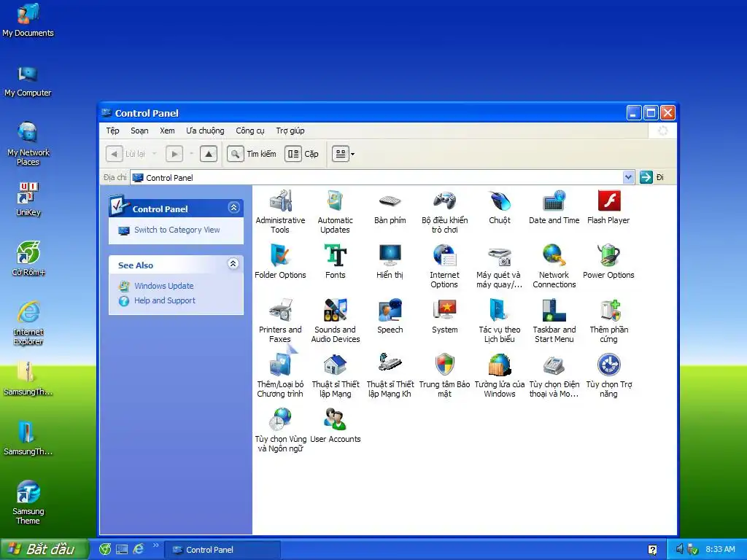Open Tác vụ theo Lịch biểu
747x560 pixels.
click(x=499, y=321)
